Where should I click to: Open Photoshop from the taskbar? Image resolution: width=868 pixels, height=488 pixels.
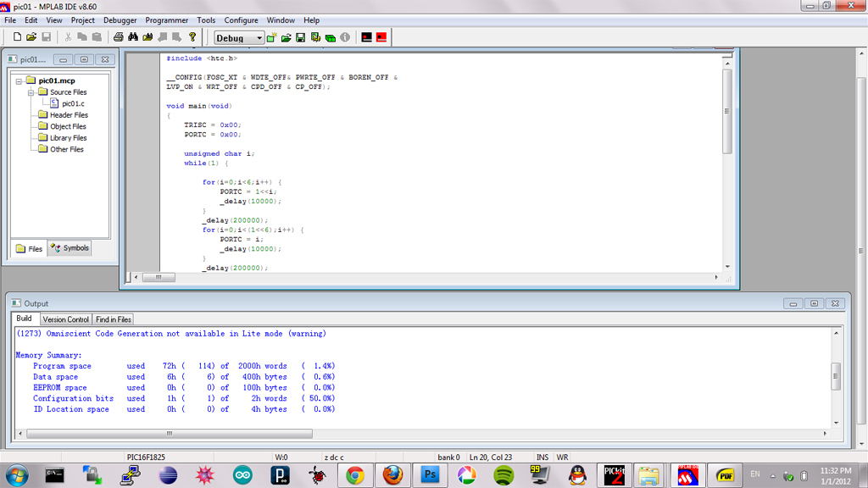coord(430,475)
